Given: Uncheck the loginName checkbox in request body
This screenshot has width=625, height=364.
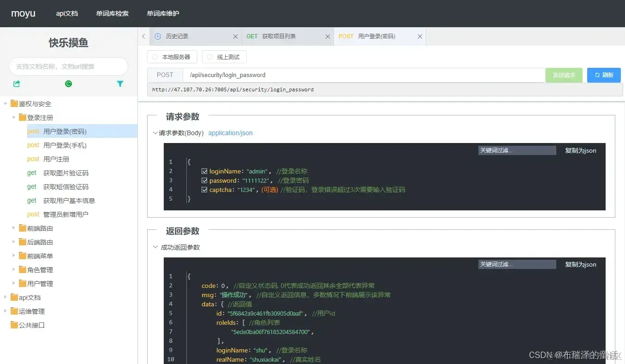Looking at the screenshot, I should (204, 171).
